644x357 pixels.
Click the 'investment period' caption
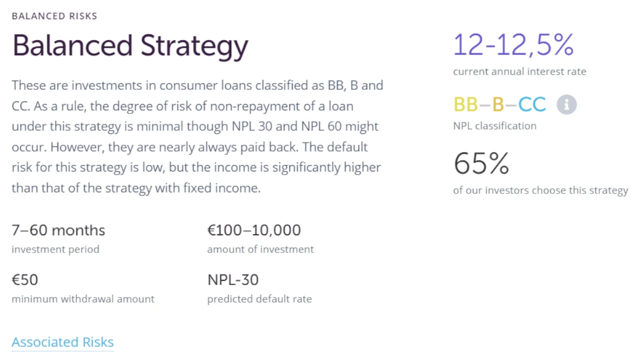(x=55, y=249)
